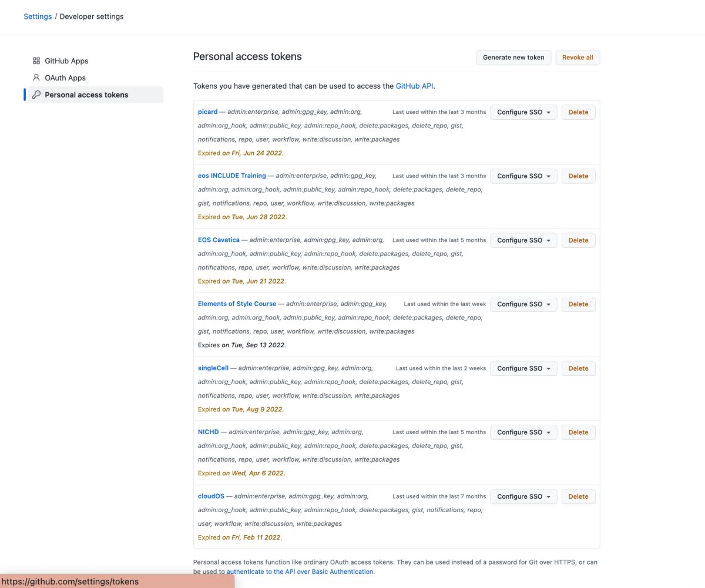Screen dimensions: 705x588
Task: Delete the EOS Cavatica token
Action: point(578,240)
